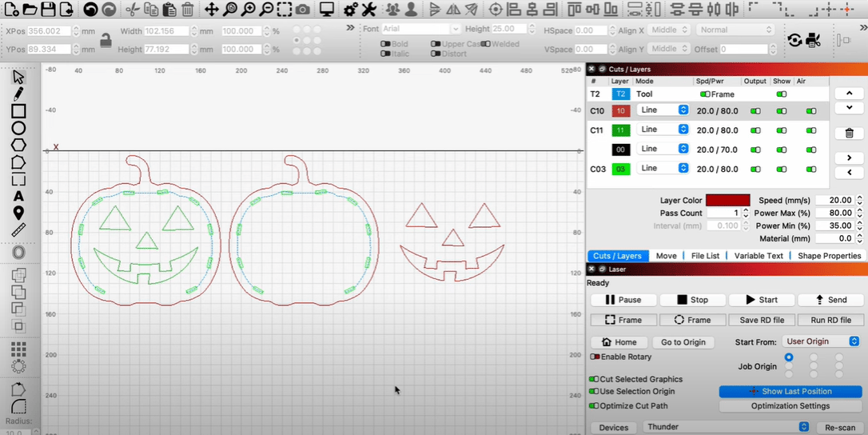Click the Save RD file button
The width and height of the screenshot is (868, 435).
point(762,321)
